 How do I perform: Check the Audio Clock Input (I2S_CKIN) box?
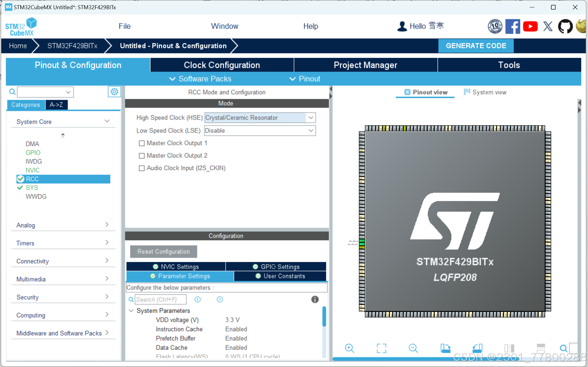point(142,168)
